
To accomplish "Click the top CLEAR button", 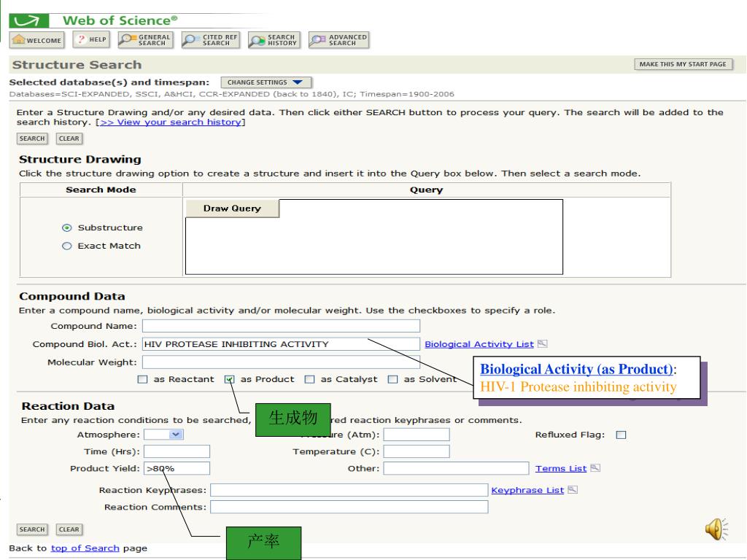I will pos(69,139).
